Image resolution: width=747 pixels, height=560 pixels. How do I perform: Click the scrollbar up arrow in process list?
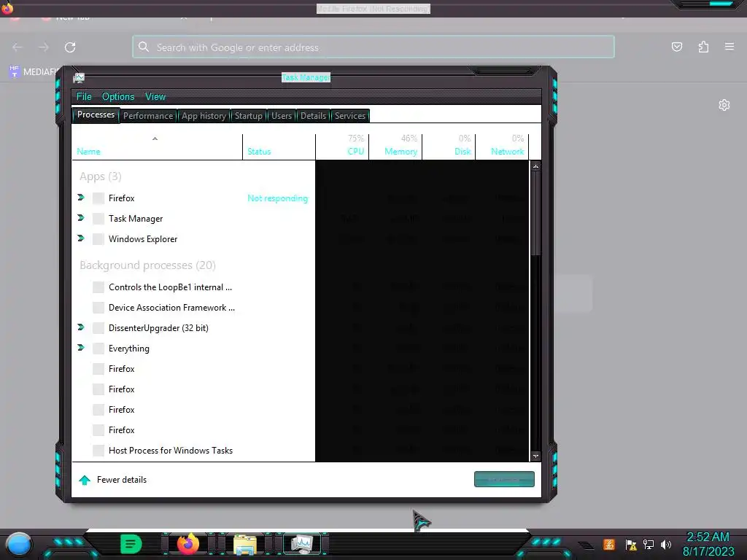pyautogui.click(x=535, y=166)
